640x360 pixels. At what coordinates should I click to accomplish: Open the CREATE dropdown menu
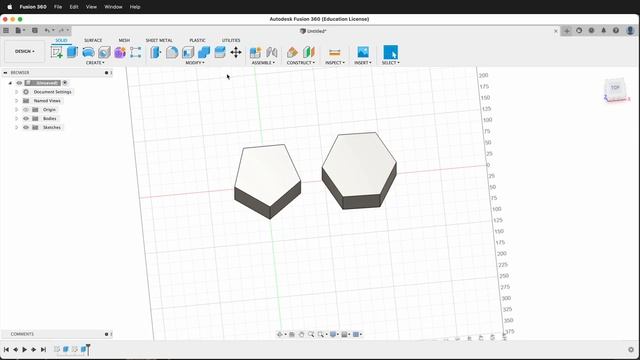[x=95, y=63]
